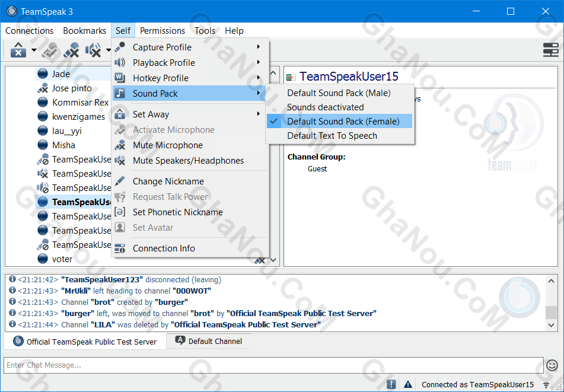Expand the Set Away submenu
Screen dimensions: 564x392
pos(190,114)
